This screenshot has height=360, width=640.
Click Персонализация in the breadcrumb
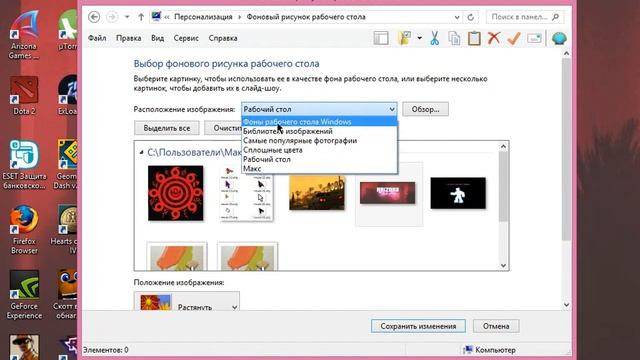pos(203,17)
